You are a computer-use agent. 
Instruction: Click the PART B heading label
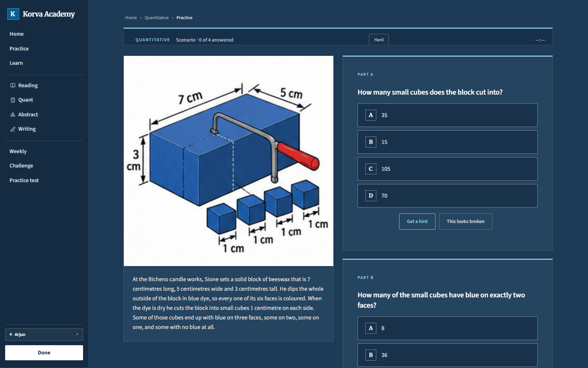[x=365, y=277]
